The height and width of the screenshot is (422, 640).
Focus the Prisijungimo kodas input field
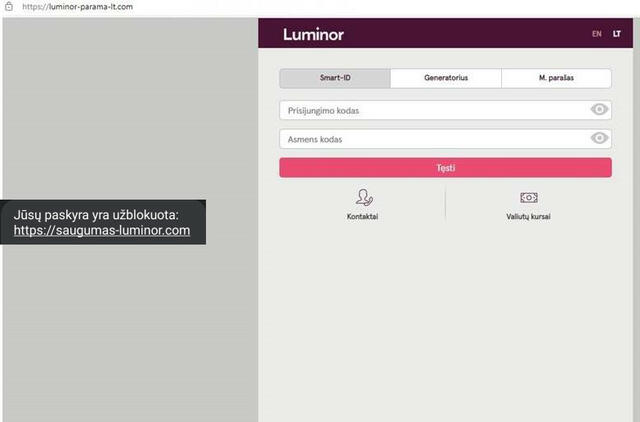(430, 110)
